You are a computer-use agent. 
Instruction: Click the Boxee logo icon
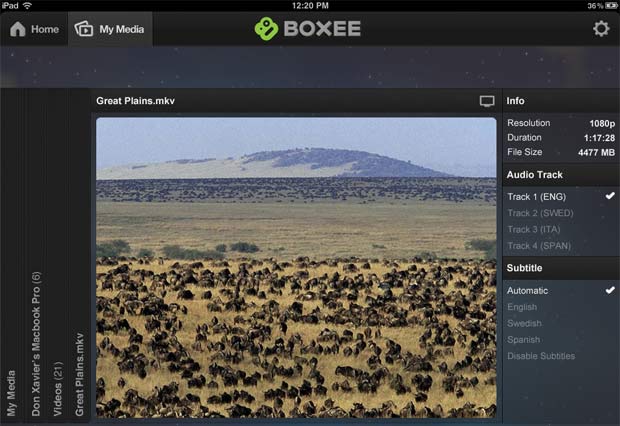click(266, 28)
